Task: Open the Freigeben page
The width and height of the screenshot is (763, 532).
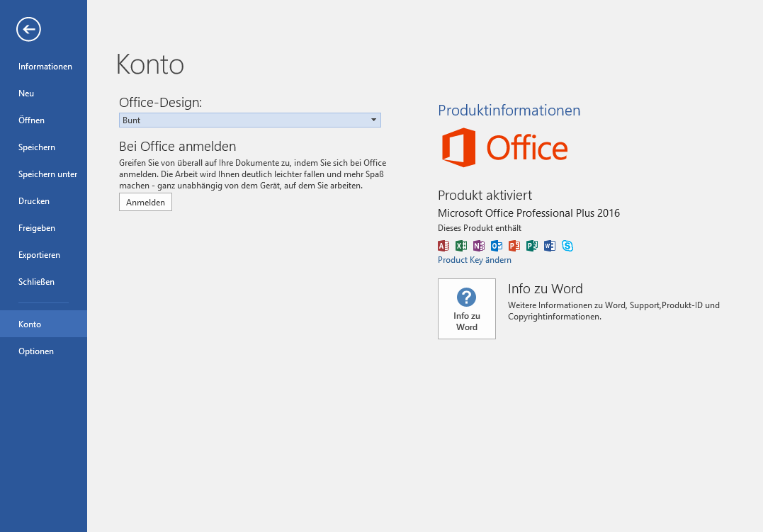Action: coord(44,228)
